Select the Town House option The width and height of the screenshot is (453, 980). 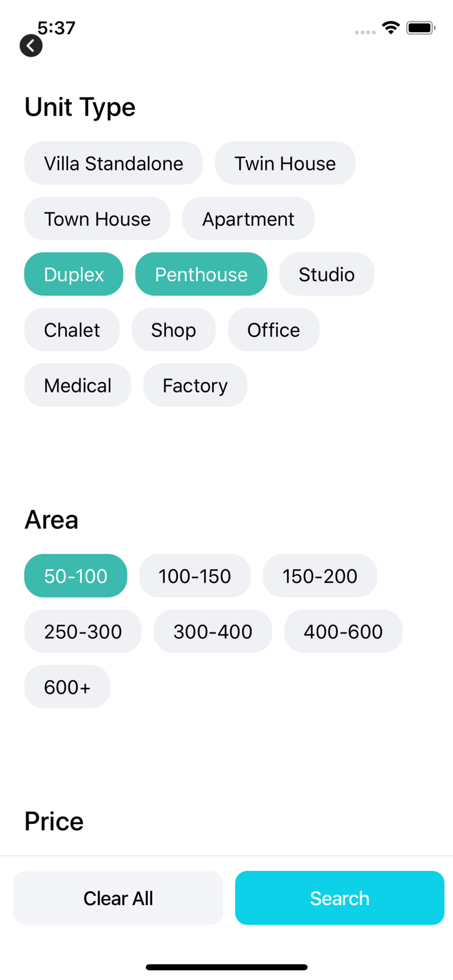pos(97,219)
